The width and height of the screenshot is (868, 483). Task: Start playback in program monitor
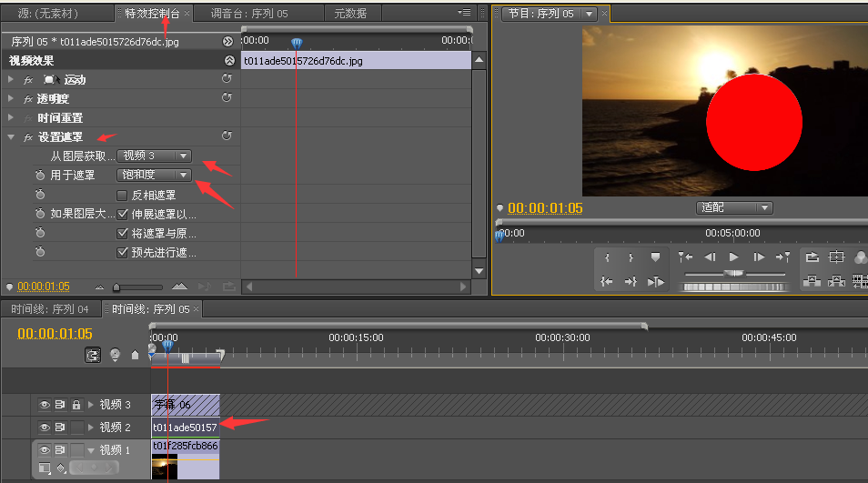[733, 257]
